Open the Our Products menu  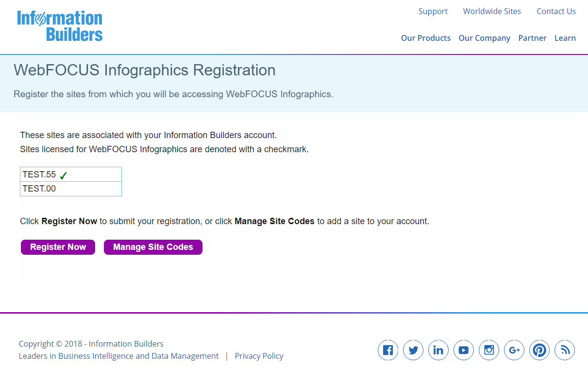tap(426, 38)
